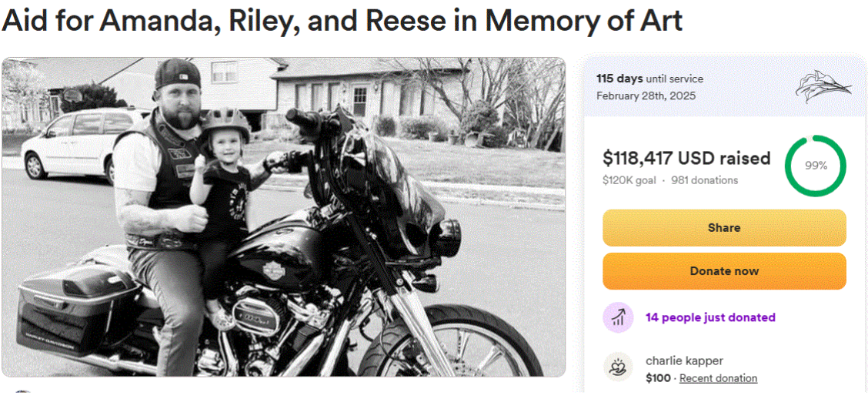Click the calla lily flower illustration
Screen dimensions: 868x399
coord(823,86)
